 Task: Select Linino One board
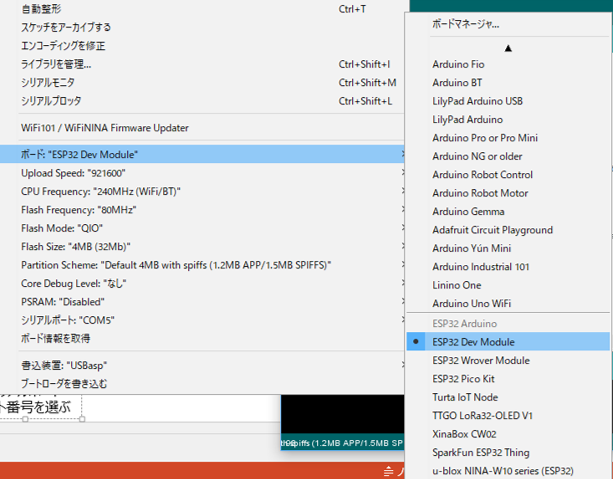point(508,285)
